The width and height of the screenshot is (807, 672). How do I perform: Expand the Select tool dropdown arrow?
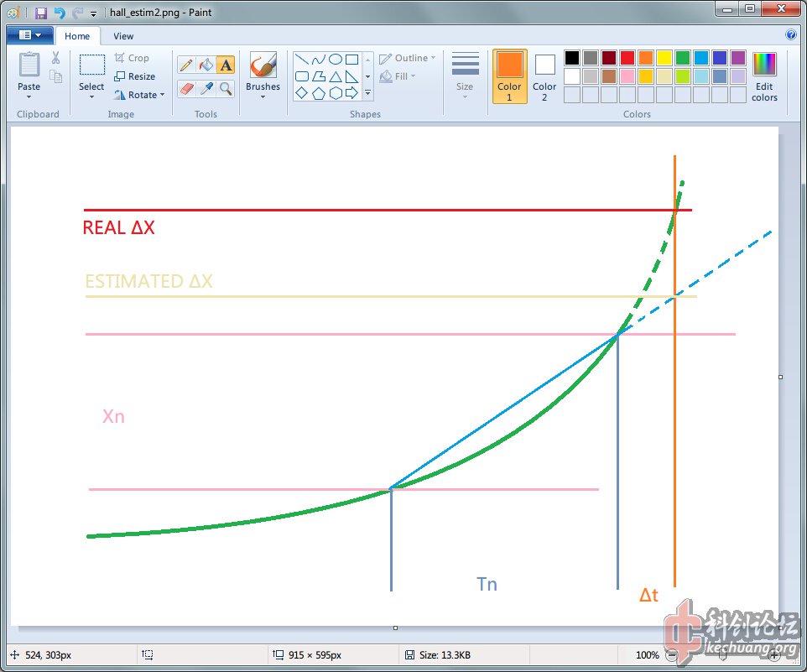pyautogui.click(x=91, y=97)
